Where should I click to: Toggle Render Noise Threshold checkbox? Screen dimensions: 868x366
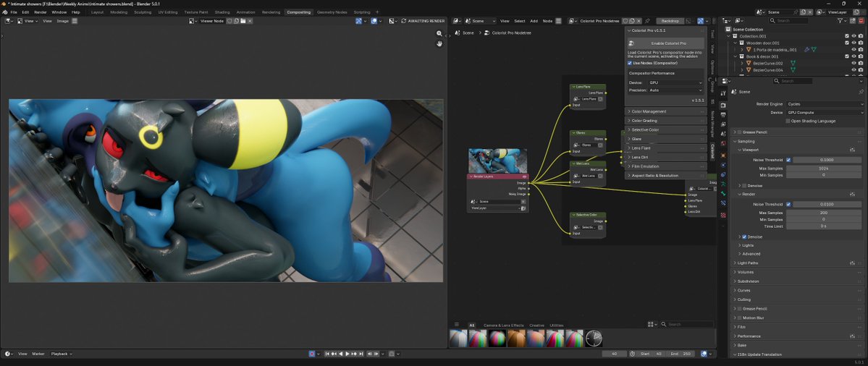788,204
